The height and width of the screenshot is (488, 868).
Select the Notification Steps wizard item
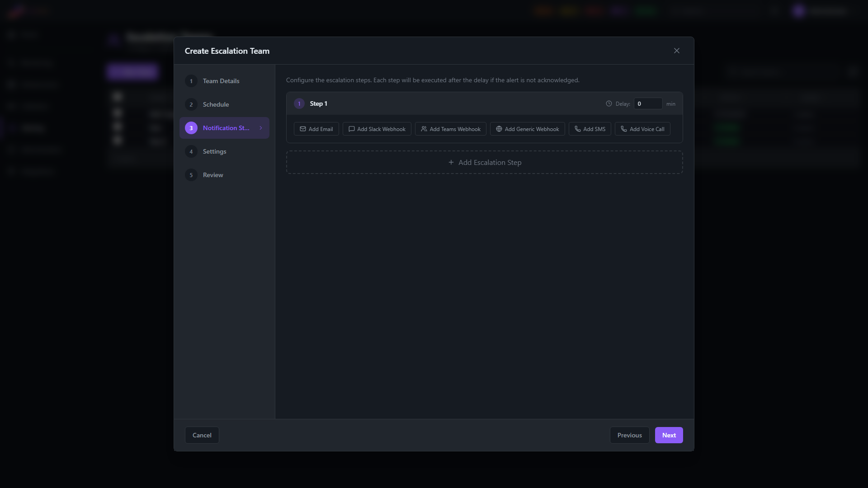[224, 128]
